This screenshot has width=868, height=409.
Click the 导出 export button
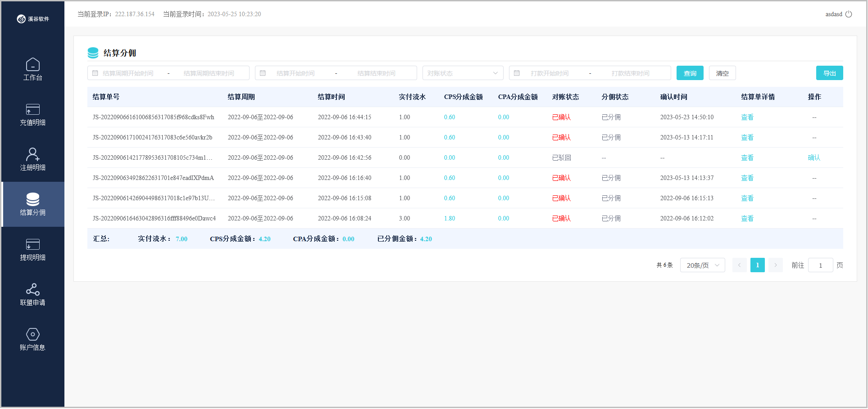click(x=829, y=73)
